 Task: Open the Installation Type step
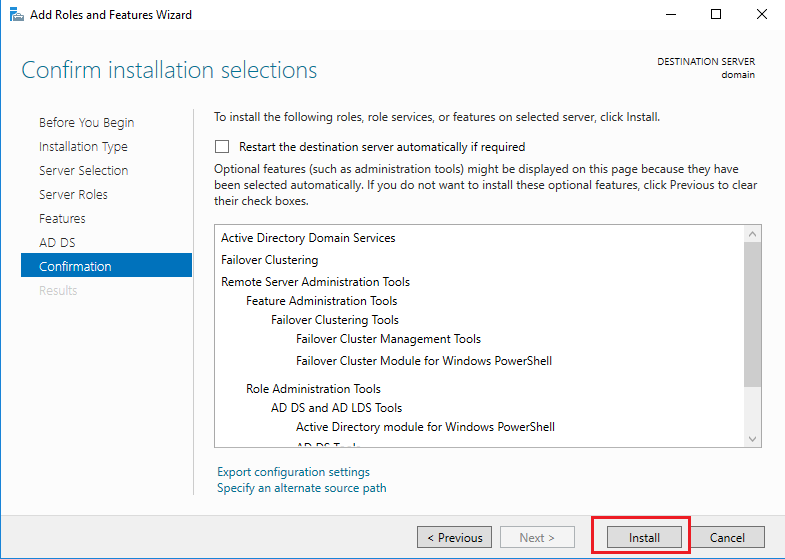(x=83, y=147)
